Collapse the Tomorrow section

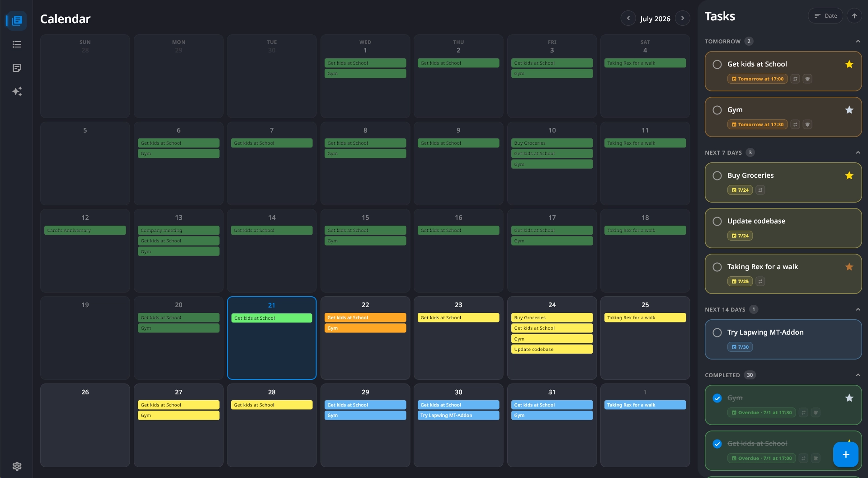pos(858,41)
